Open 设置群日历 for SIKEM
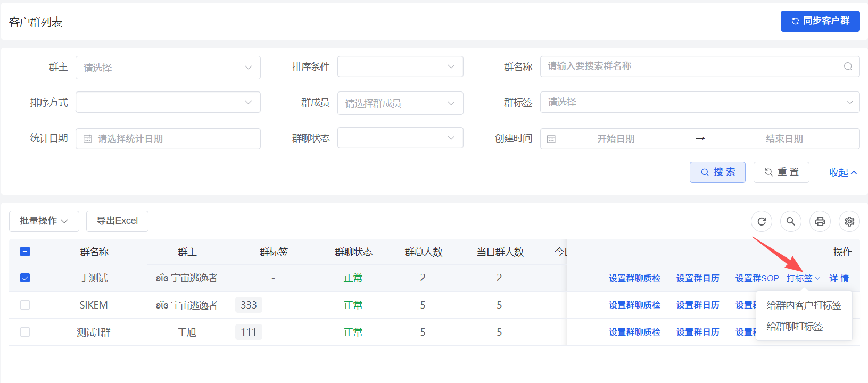 point(698,305)
